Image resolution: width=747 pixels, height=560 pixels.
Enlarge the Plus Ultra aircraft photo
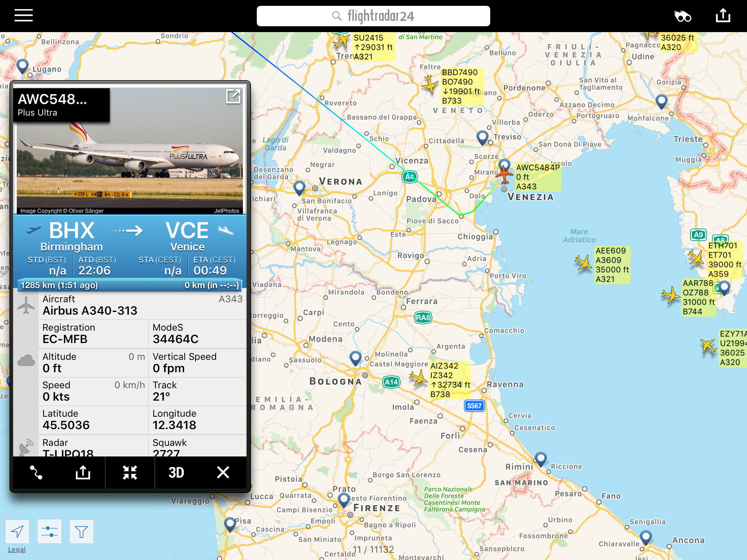tap(233, 97)
